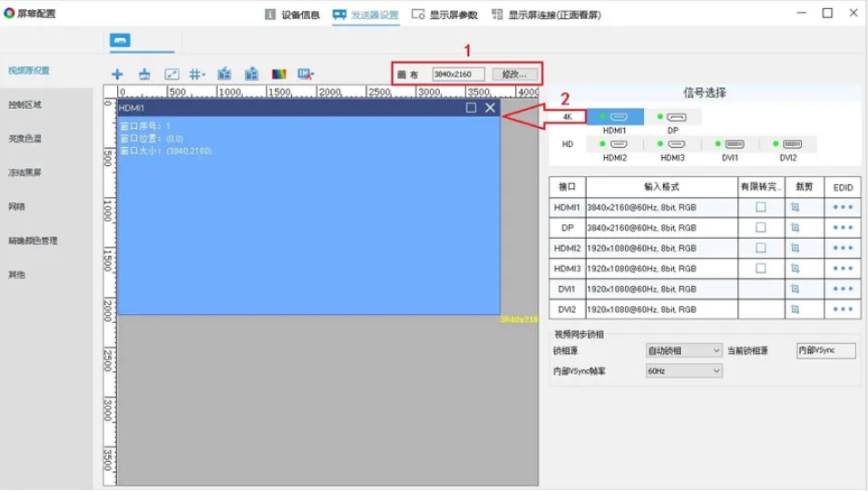Screen dimensions: 868x491
Task: Click the color spectrum test pattern icon
Action: point(279,74)
